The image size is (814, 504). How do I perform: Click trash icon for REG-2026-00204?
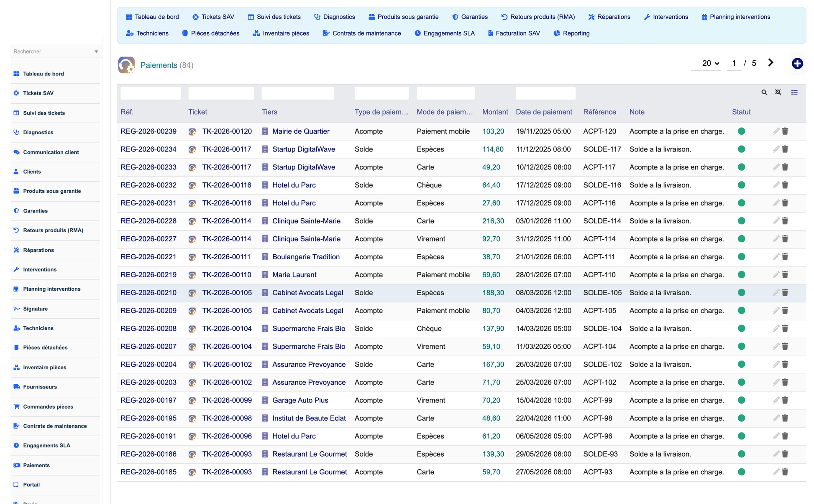[x=785, y=364]
